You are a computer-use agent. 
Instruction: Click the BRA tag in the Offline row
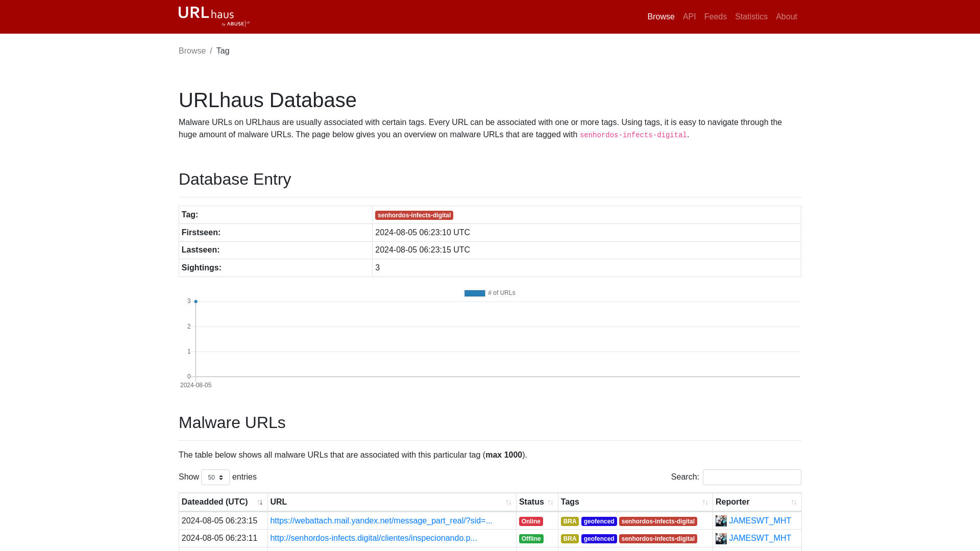(570, 539)
